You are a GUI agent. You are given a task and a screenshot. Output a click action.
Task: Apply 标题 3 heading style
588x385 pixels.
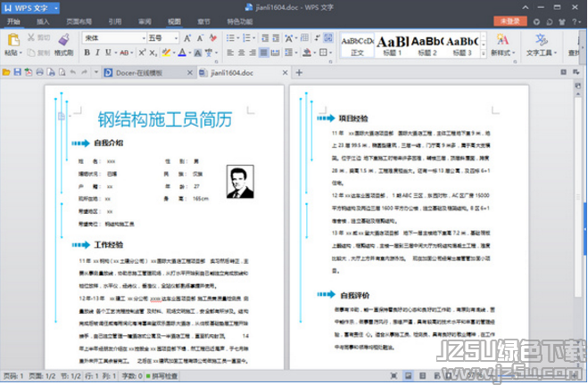(462, 45)
